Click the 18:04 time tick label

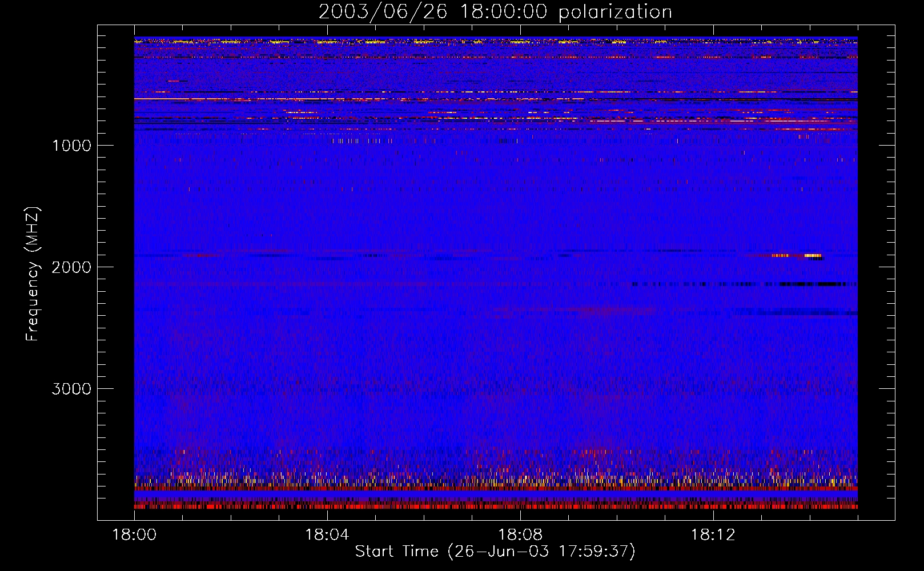point(327,535)
